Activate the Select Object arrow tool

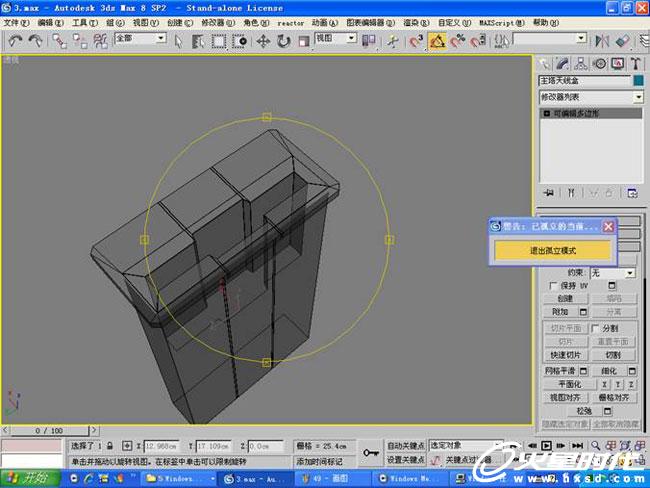tap(178, 41)
